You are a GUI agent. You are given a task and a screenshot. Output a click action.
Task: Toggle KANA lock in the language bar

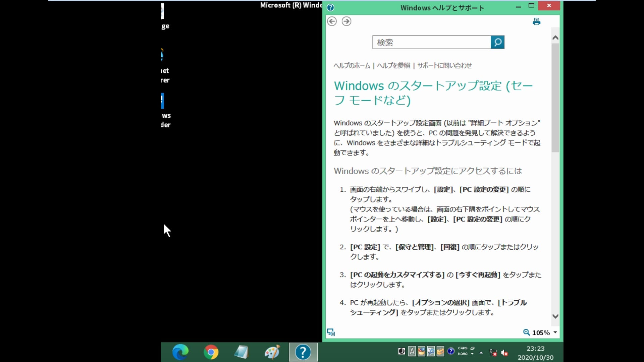(463, 354)
